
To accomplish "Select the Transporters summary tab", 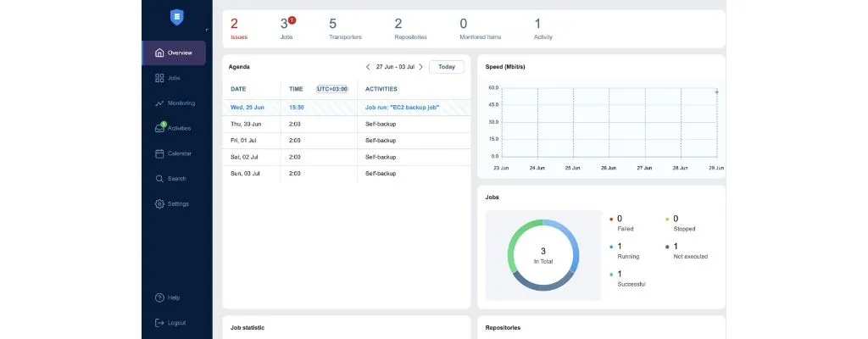I will [x=344, y=29].
